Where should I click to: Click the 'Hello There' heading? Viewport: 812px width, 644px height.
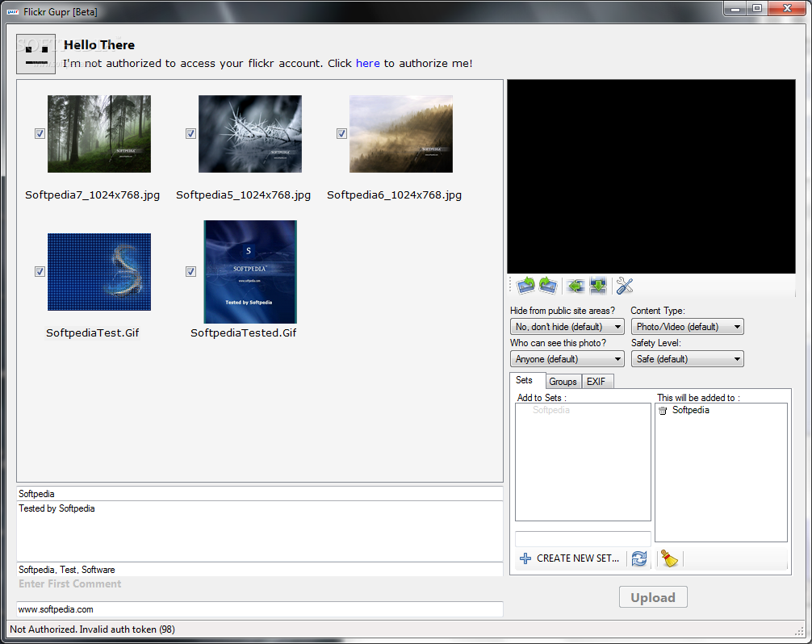[x=99, y=45]
